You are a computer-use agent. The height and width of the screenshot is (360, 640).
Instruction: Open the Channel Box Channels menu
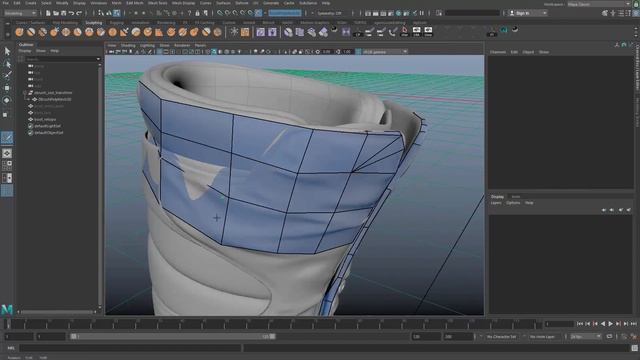point(498,52)
